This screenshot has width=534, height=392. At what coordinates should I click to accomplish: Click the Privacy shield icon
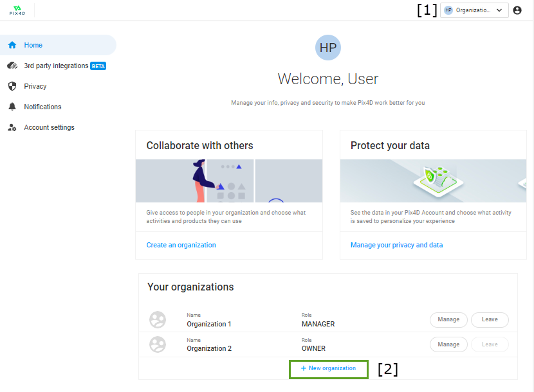(12, 86)
